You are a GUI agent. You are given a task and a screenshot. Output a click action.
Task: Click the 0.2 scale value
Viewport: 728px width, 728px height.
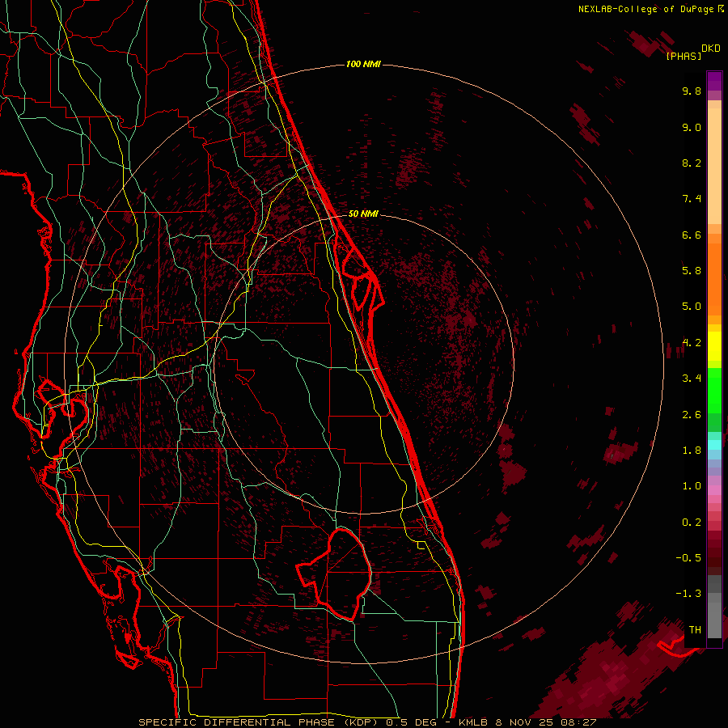pos(692,523)
